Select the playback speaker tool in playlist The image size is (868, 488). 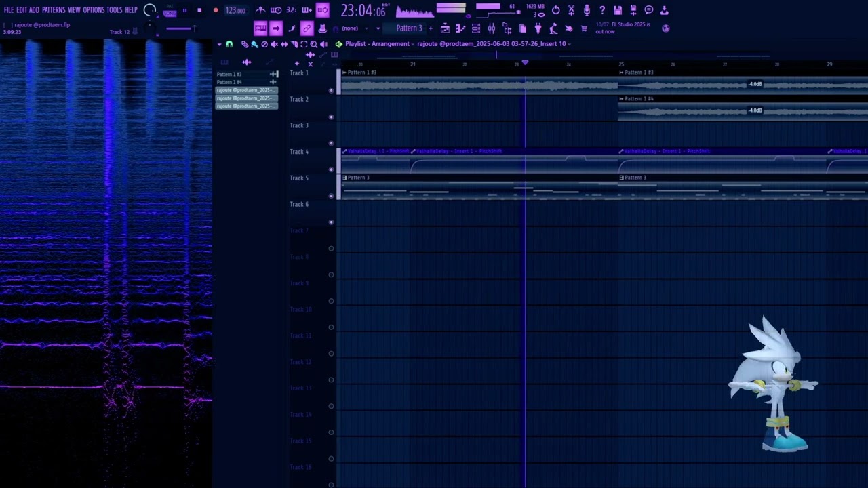[x=323, y=44]
